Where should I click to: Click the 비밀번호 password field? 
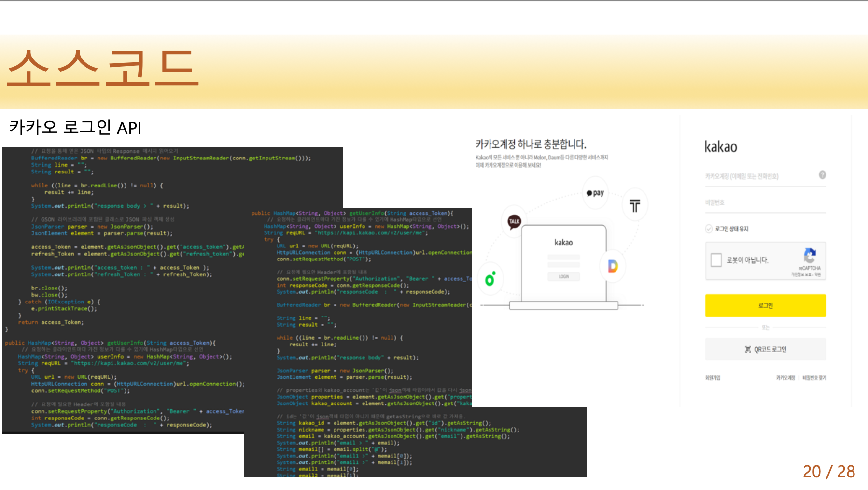765,203
